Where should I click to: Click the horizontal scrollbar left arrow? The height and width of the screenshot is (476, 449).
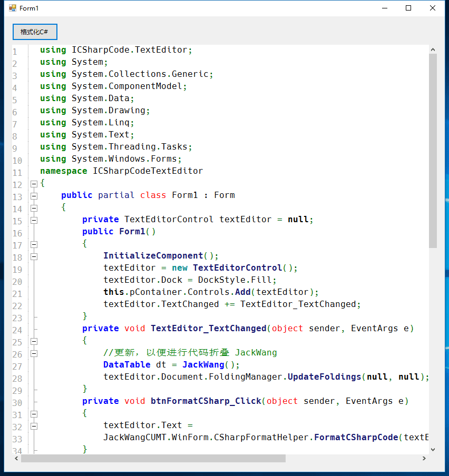16,459
